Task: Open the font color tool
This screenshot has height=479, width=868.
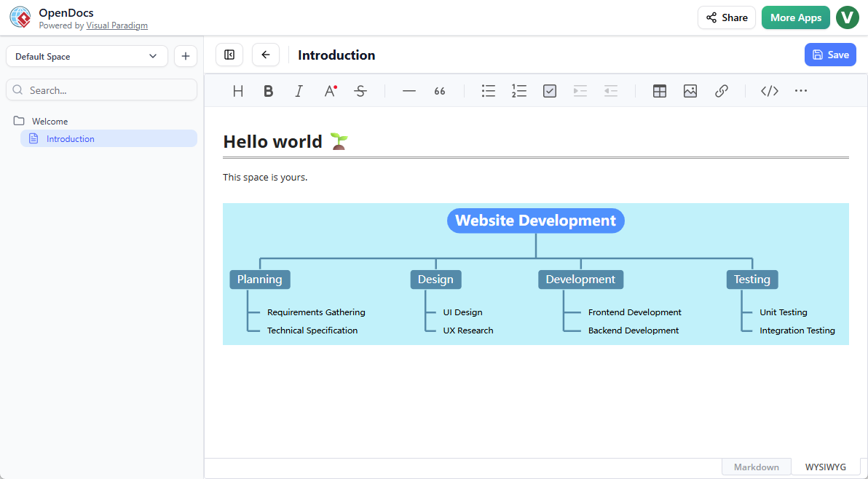Action: click(329, 90)
